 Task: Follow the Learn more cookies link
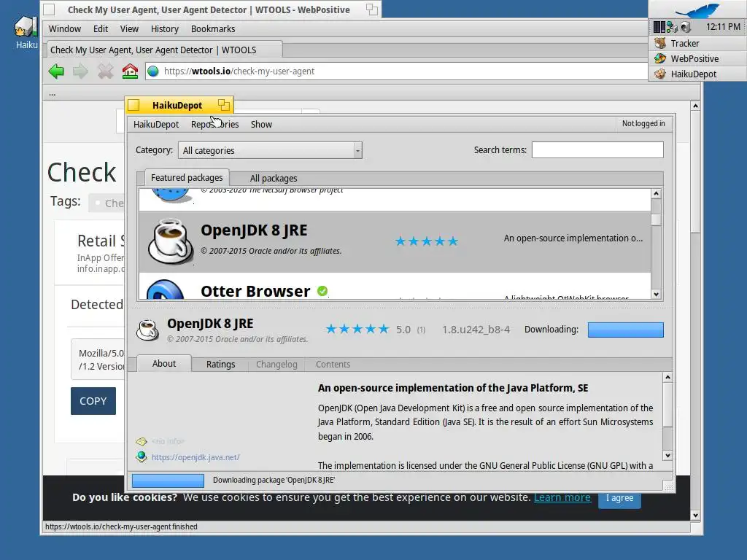[562, 497]
